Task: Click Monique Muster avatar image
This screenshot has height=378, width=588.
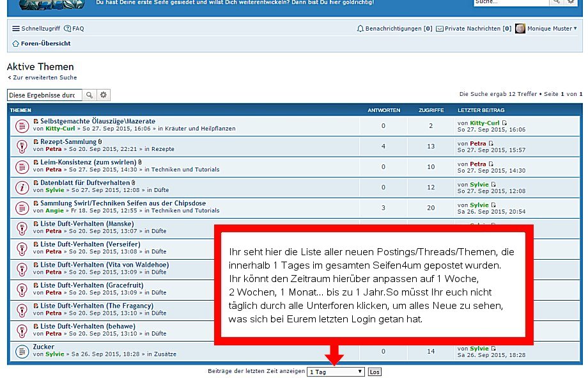Action: click(520, 29)
